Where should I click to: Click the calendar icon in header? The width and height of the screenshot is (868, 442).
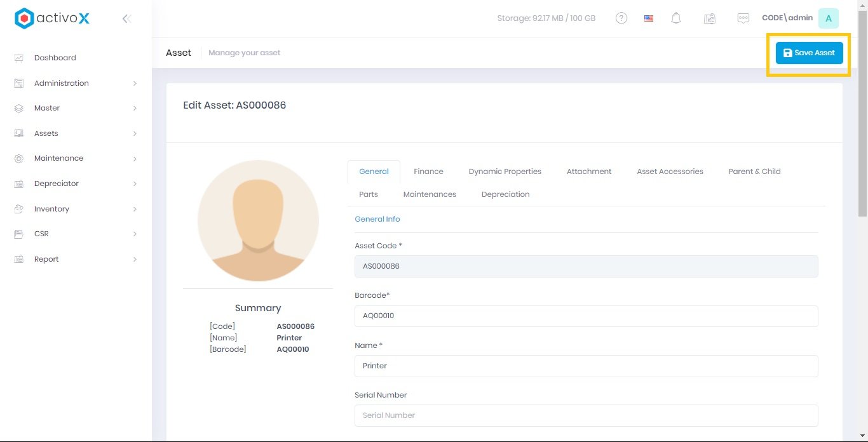pyautogui.click(x=710, y=18)
